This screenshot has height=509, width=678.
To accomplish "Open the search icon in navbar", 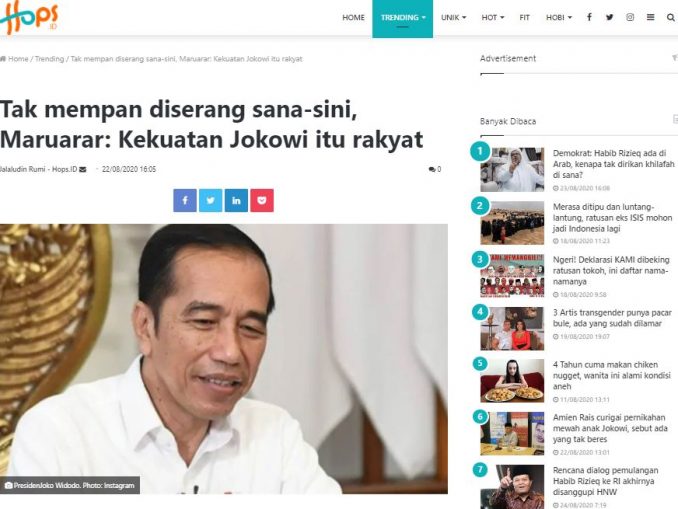I will 670,17.
